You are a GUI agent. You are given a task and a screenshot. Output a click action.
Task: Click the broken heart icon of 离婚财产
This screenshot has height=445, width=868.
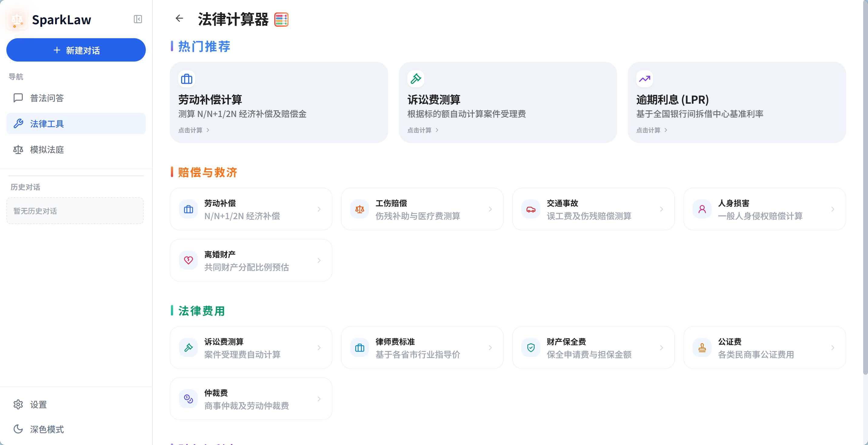(188, 261)
